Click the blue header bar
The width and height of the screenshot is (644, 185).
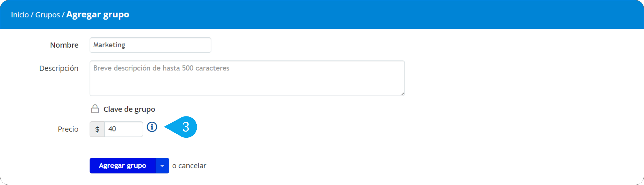(322, 15)
